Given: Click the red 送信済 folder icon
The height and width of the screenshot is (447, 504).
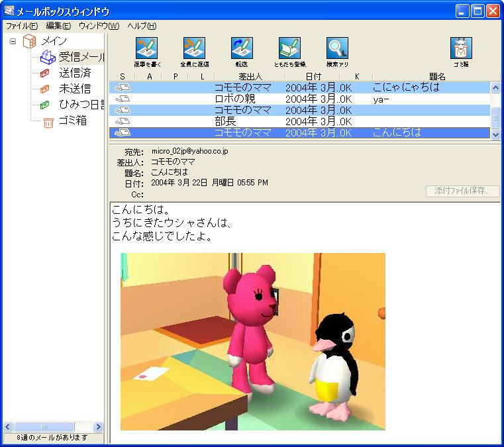Looking at the screenshot, I should [44, 74].
